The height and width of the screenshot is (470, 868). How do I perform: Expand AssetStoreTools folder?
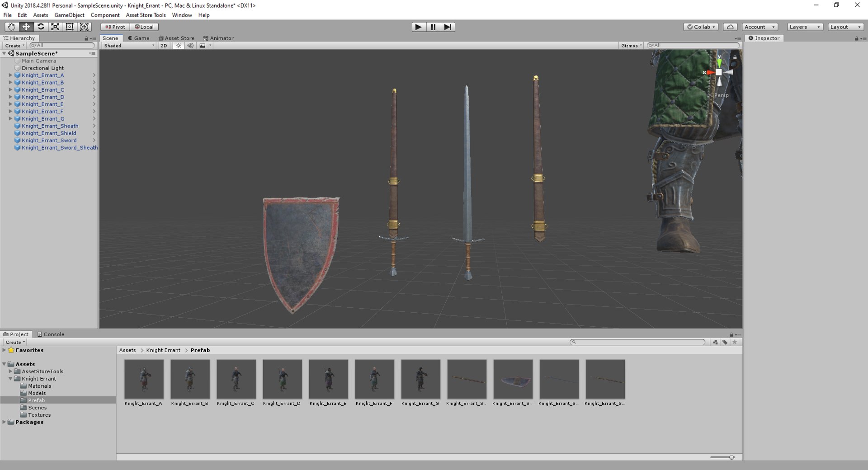click(x=10, y=371)
